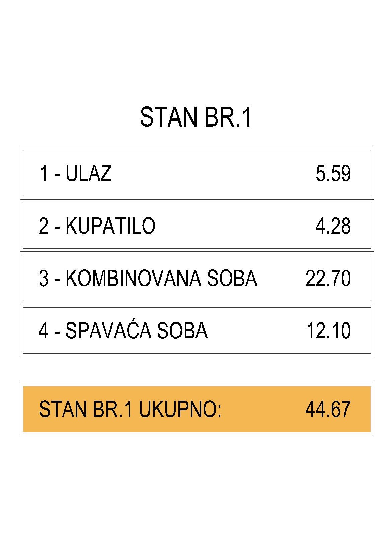Click empty space inside ULAZ row
This screenshot has height=549, width=392.
[214, 173]
